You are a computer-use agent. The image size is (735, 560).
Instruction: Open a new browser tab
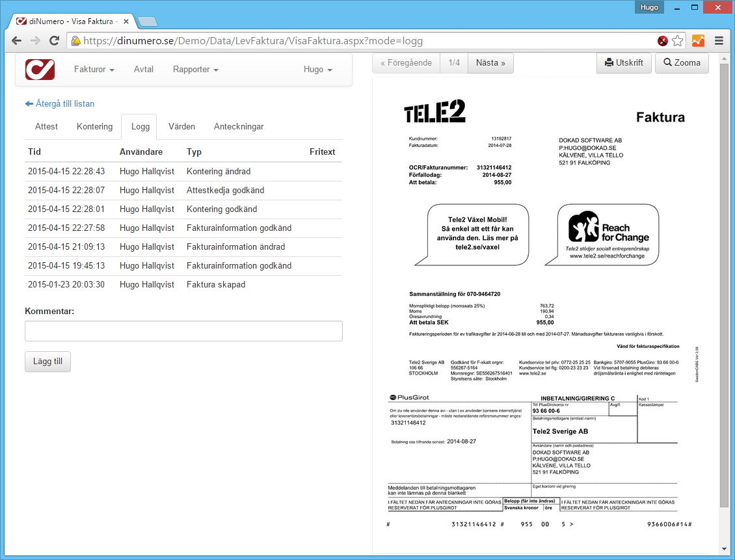click(148, 21)
